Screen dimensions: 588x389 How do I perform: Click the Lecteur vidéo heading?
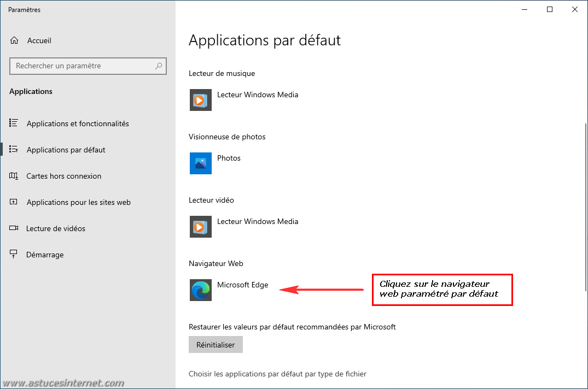point(211,200)
